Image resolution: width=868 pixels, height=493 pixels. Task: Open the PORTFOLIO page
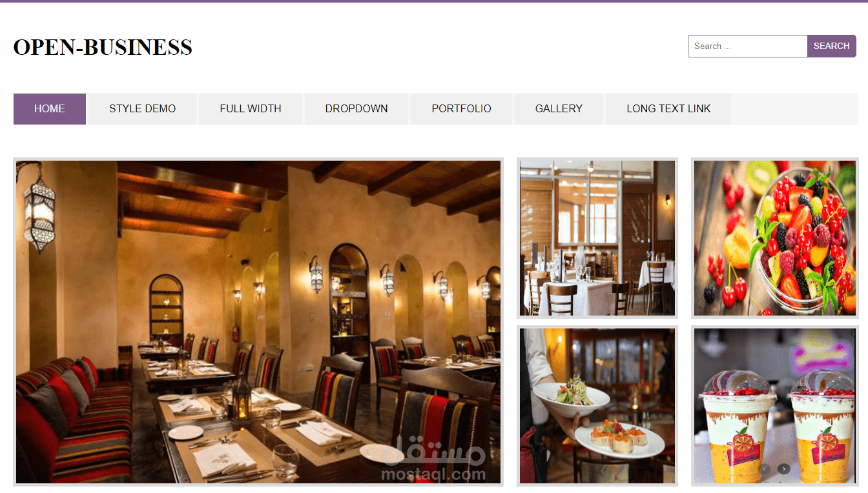point(461,109)
